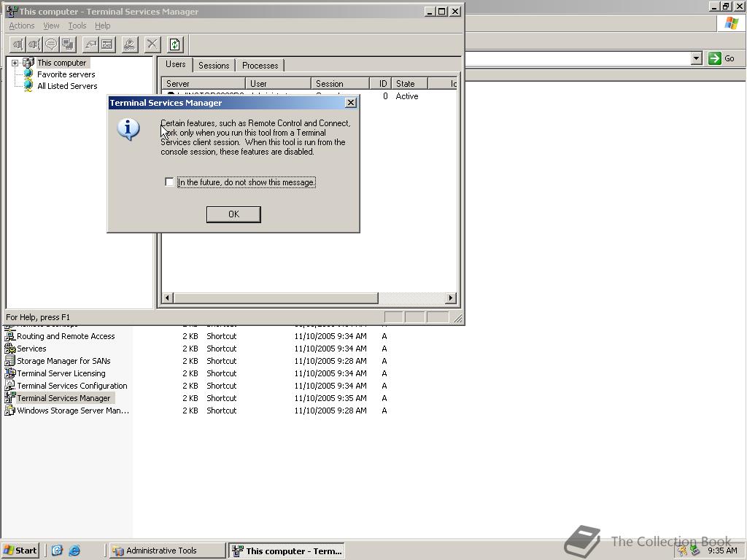Expand the This computer tree node
Viewport: 747px width, 560px height.
point(15,63)
